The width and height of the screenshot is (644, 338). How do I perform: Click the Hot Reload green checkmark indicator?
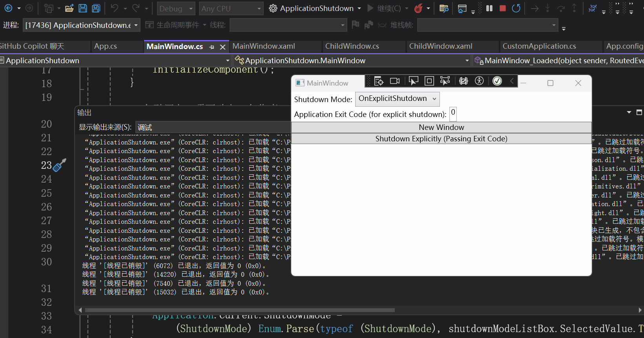click(497, 81)
